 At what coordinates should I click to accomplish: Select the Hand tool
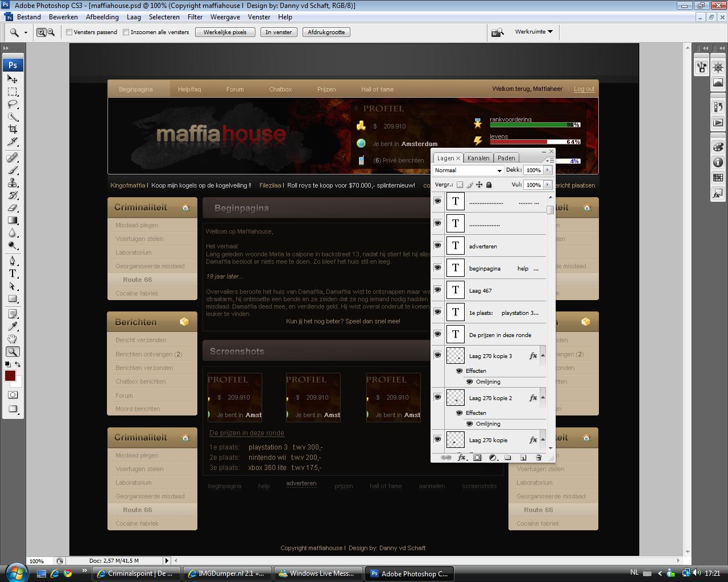pos(13,339)
